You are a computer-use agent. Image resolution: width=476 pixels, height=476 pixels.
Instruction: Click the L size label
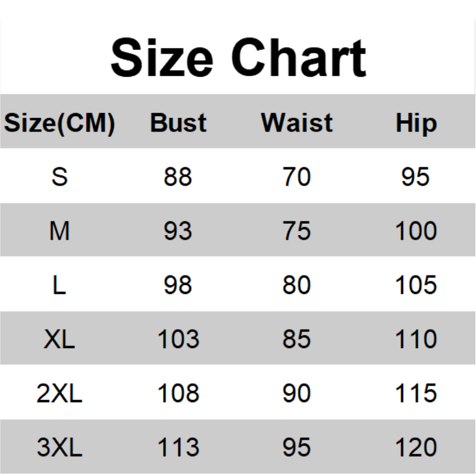tap(59, 285)
